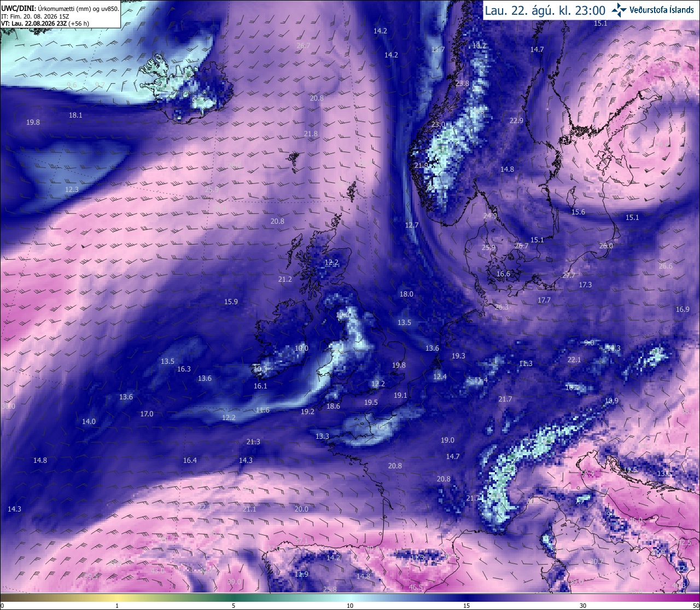
Task: Click the 12.2 value over Scotland
Action: [x=331, y=263]
